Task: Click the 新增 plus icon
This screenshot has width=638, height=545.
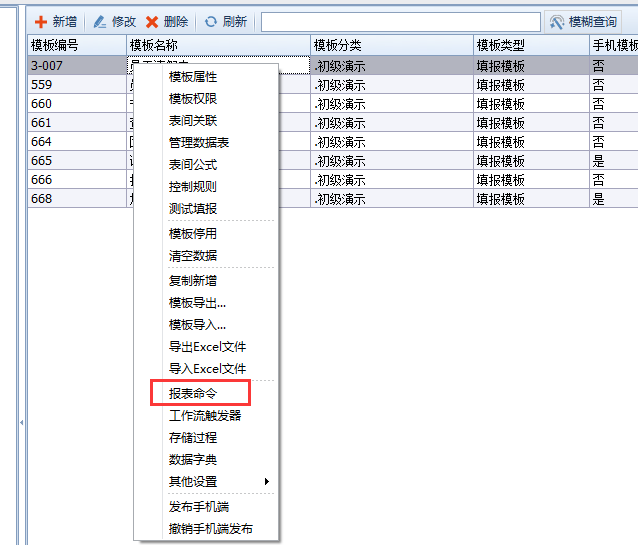Action: 41,22
